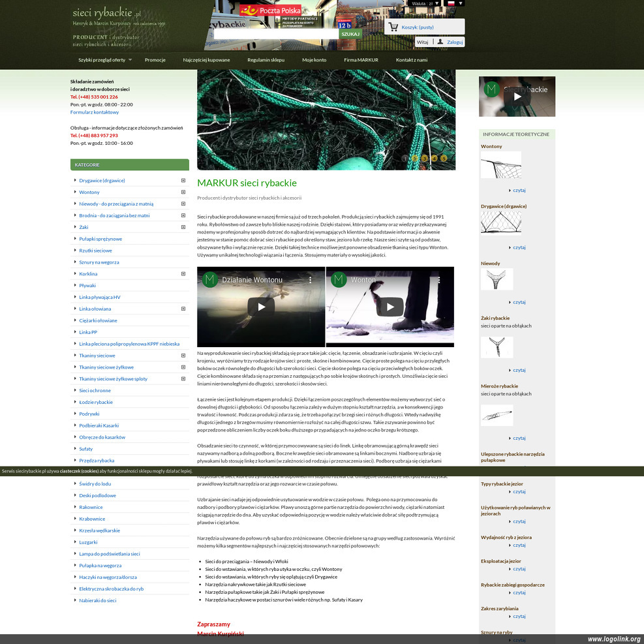The height and width of the screenshot is (644, 644).
Task: Expand the Linka ołowiana category
Action: tap(183, 309)
